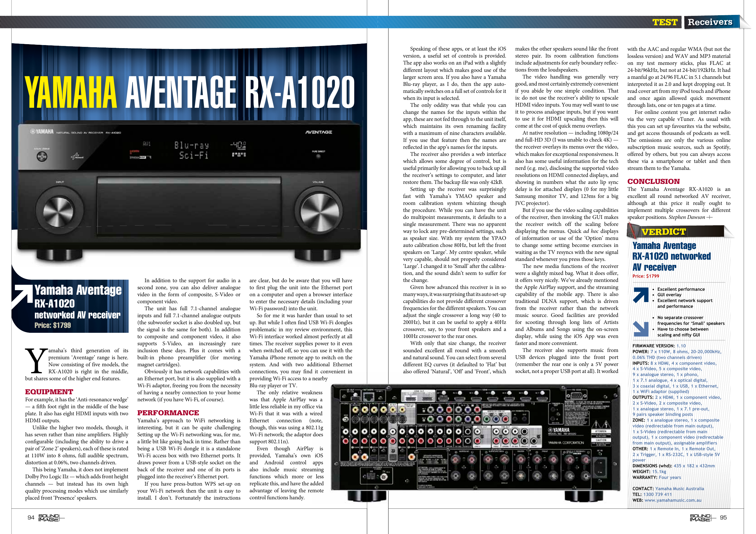The image size is (756, 534).
Task: Click the 'OUTPUTS:' specification label
Action: coord(643,398)
